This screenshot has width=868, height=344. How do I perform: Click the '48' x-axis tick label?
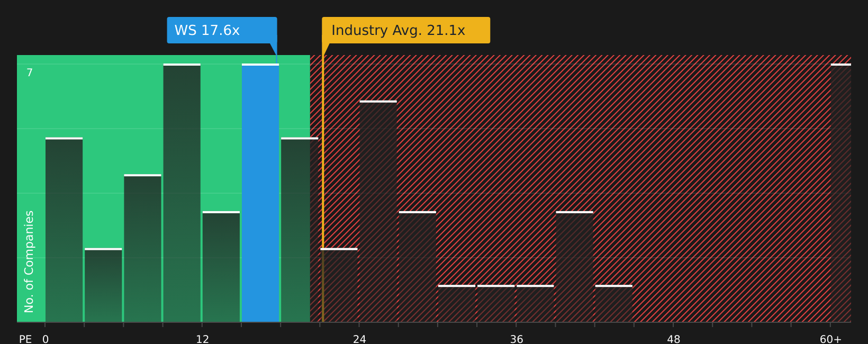tap(674, 339)
